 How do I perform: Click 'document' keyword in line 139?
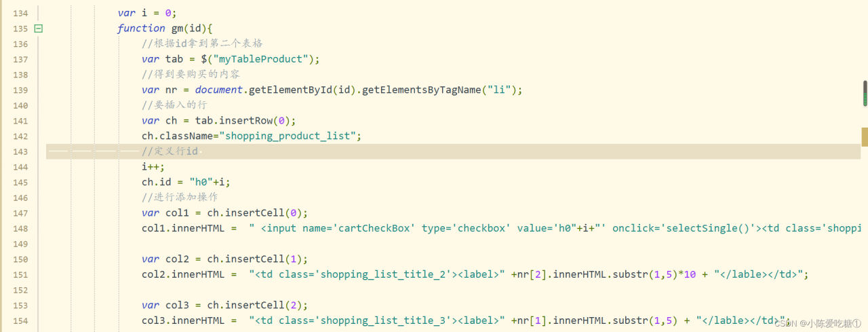pos(219,90)
